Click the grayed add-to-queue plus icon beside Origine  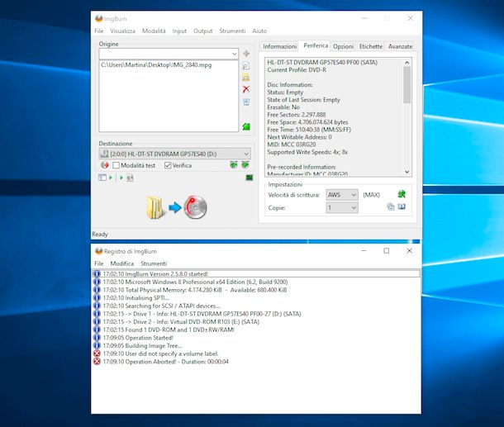tap(246, 54)
